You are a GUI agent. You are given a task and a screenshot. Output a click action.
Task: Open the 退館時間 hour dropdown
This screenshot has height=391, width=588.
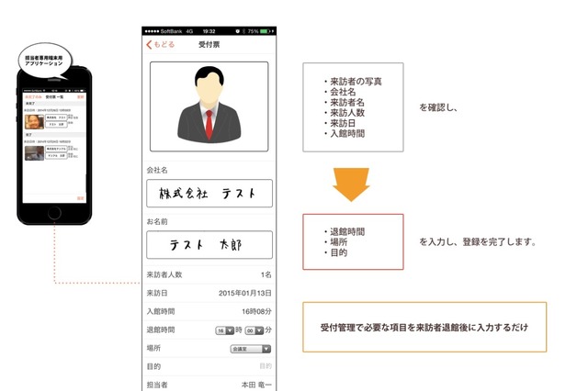pyautogui.click(x=224, y=330)
